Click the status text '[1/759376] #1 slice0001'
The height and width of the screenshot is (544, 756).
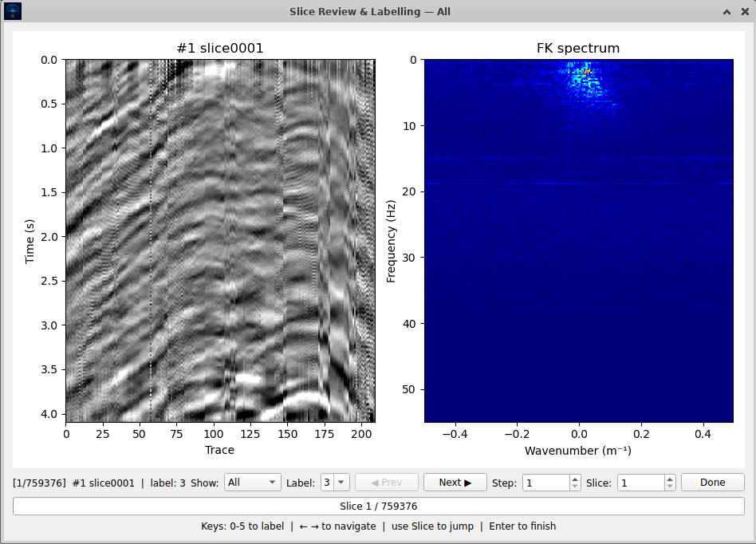tap(74, 483)
